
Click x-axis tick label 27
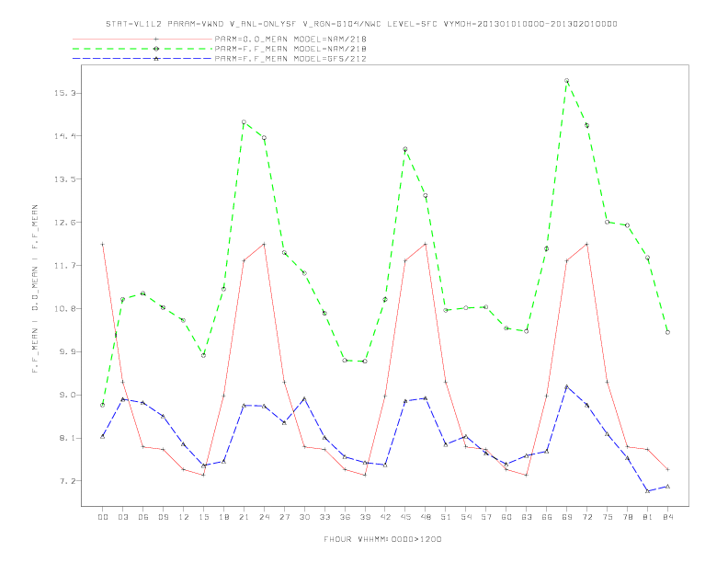(284, 517)
